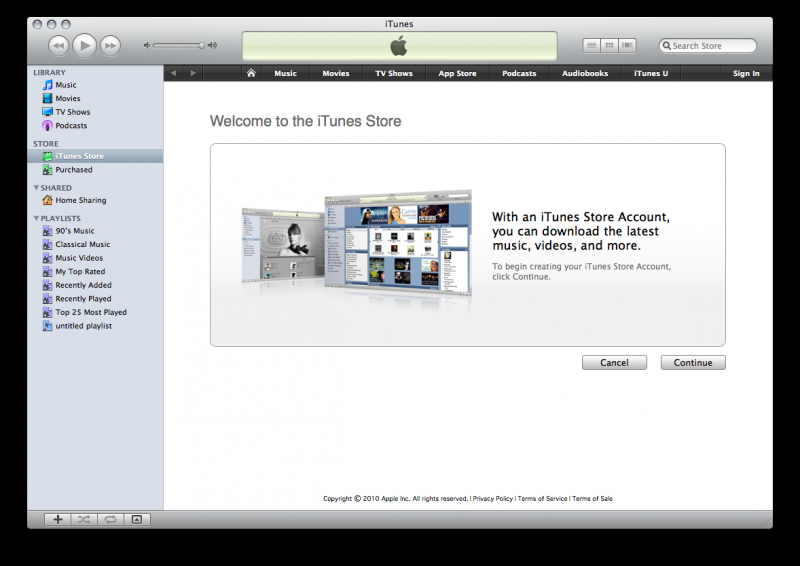
Task: Open the iTunes Store home icon
Action: (x=251, y=73)
